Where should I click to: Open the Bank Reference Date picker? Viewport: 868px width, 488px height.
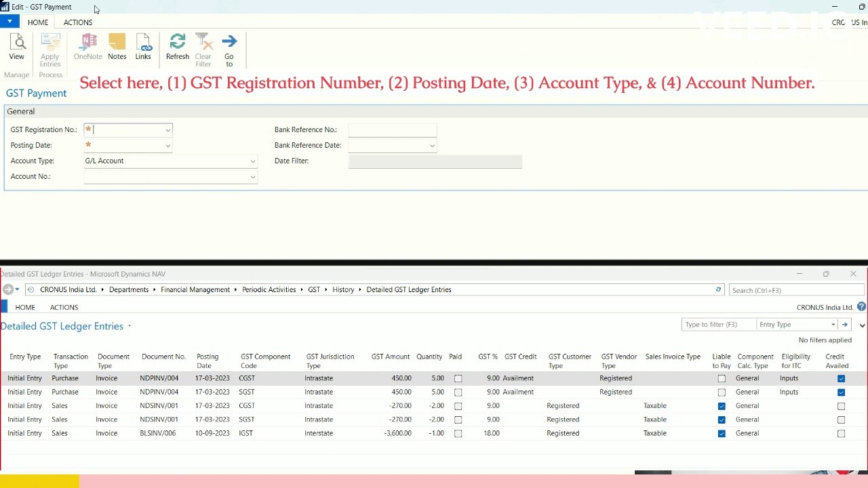432,145
